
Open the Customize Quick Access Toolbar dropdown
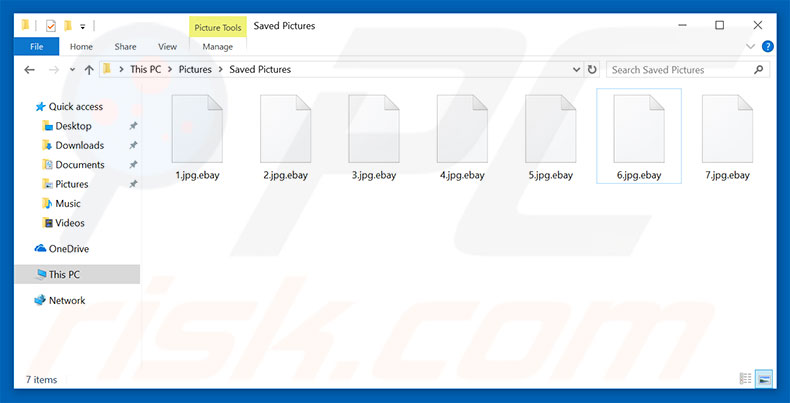pos(83,26)
